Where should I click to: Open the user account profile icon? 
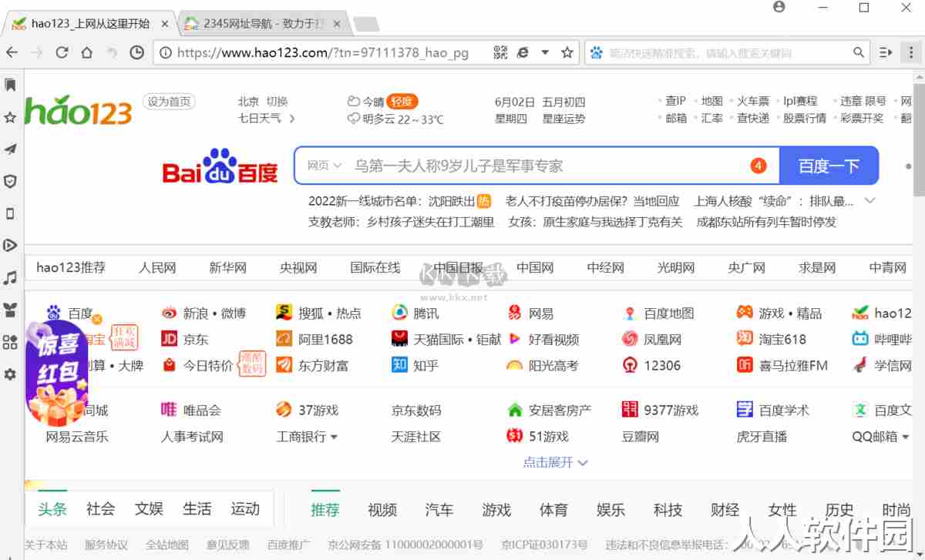click(779, 7)
